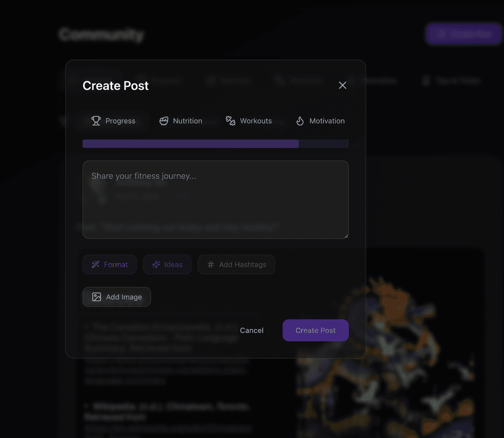Submit with the purple Create Post button
504x438 pixels.
pyautogui.click(x=315, y=330)
